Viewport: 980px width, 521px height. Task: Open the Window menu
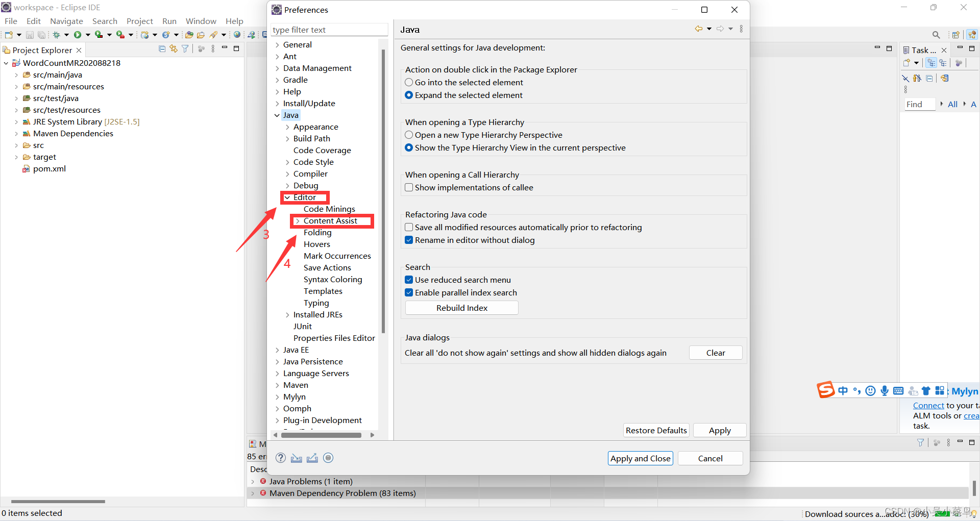tap(201, 21)
